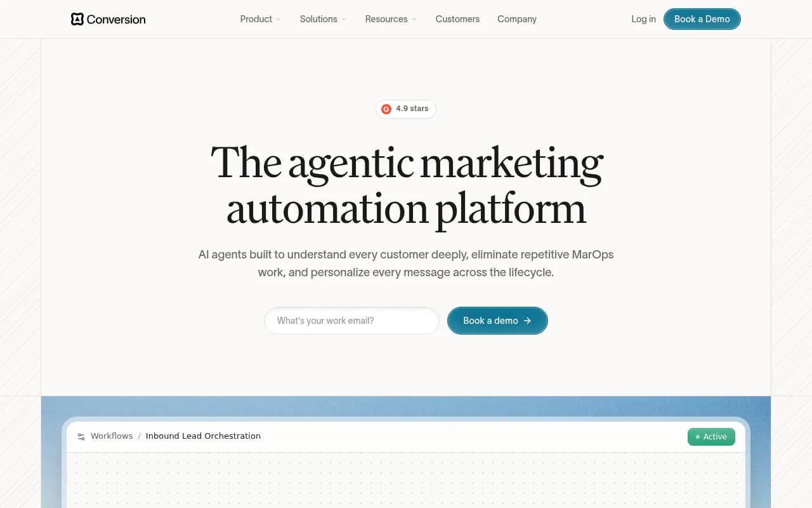This screenshot has width=812, height=508.
Task: Click the arrow icon in Book a demo
Action: [x=527, y=321]
